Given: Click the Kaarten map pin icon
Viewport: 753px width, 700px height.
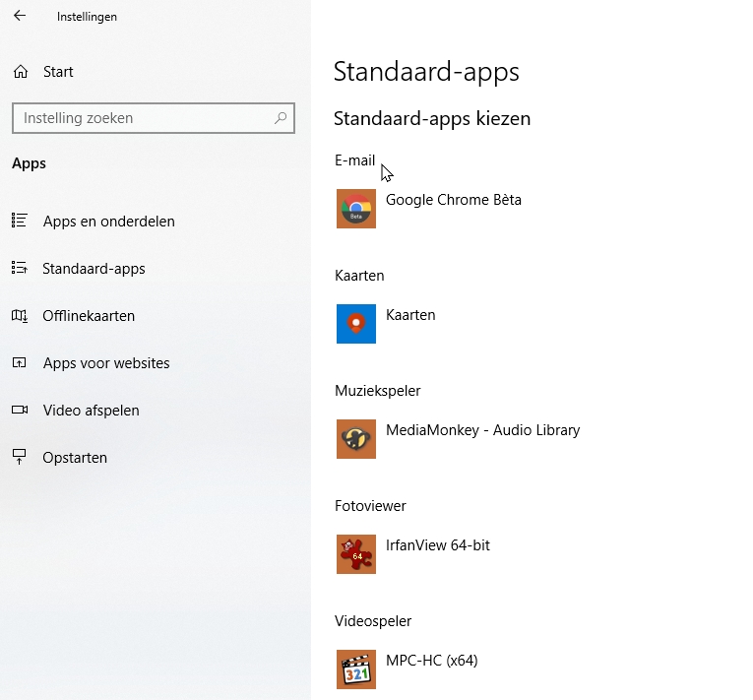Looking at the screenshot, I should coord(355,324).
